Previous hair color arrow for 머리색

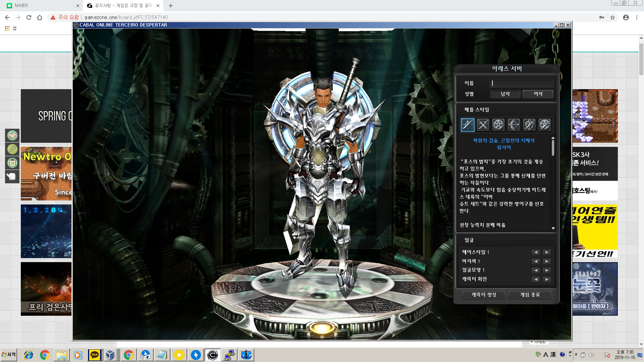[536, 261]
